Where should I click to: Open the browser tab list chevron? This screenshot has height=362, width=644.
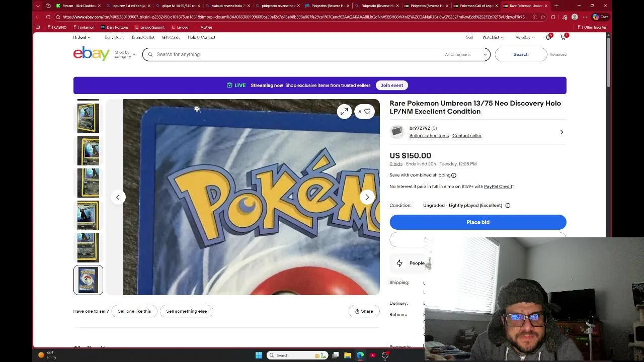(38, 6)
